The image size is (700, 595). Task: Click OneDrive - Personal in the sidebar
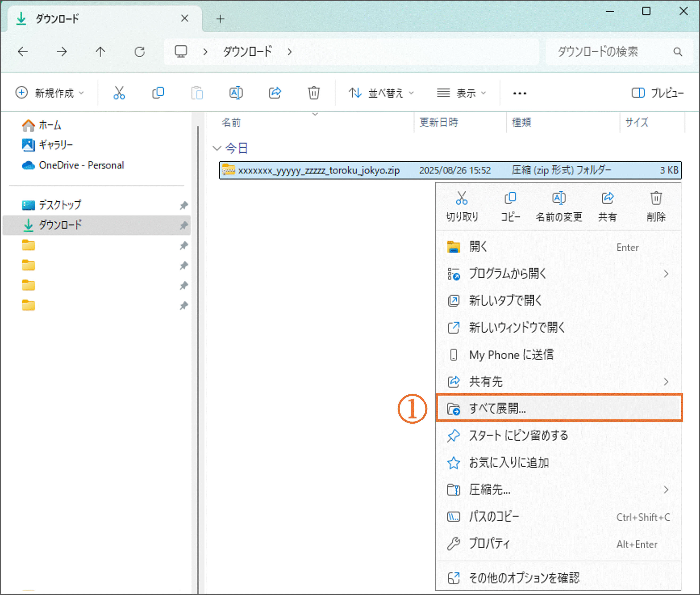[x=81, y=165]
